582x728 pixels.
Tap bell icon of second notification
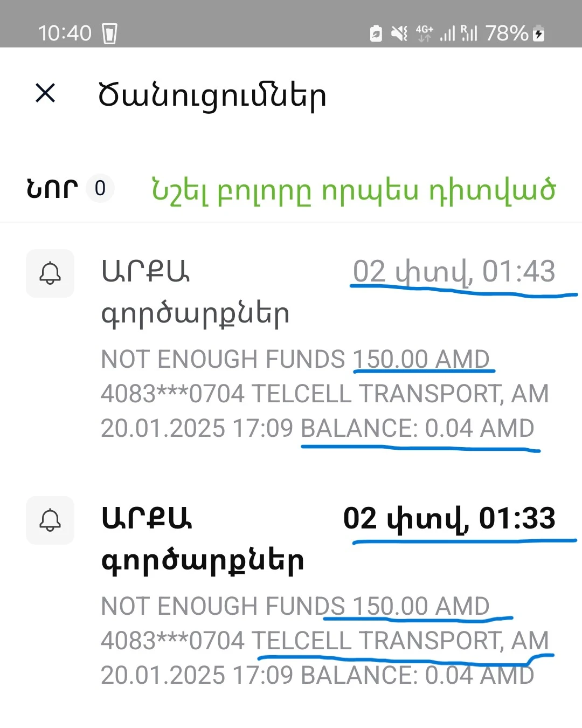[x=50, y=520]
